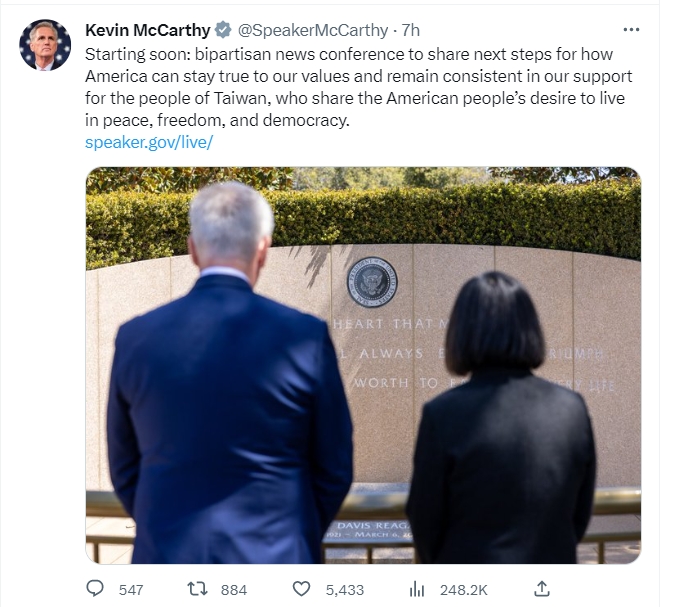The height and width of the screenshot is (607, 687).
Task: Open the attached Reagan memorial photo
Action: pyautogui.click(x=363, y=365)
